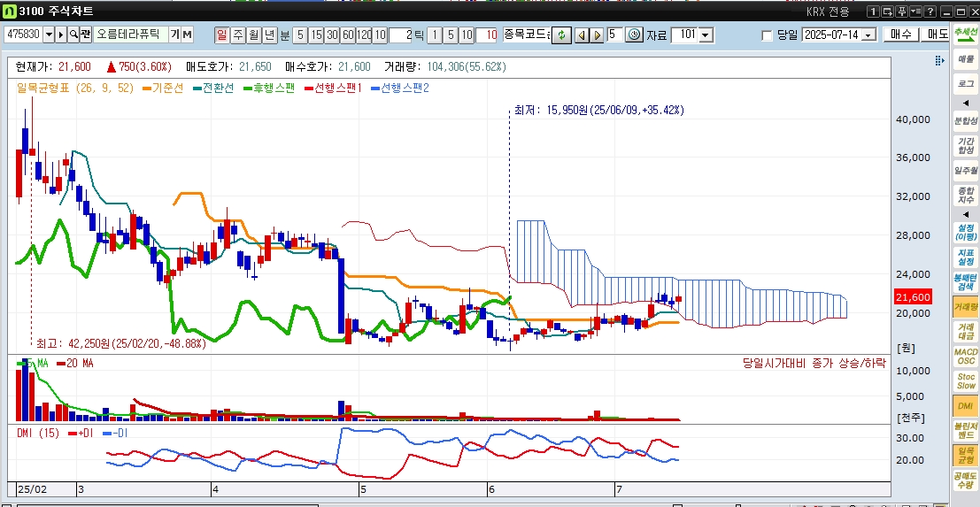Screen dimensions: 980x507
Task: Toggle the DMI indicator button
Action: (x=965, y=405)
